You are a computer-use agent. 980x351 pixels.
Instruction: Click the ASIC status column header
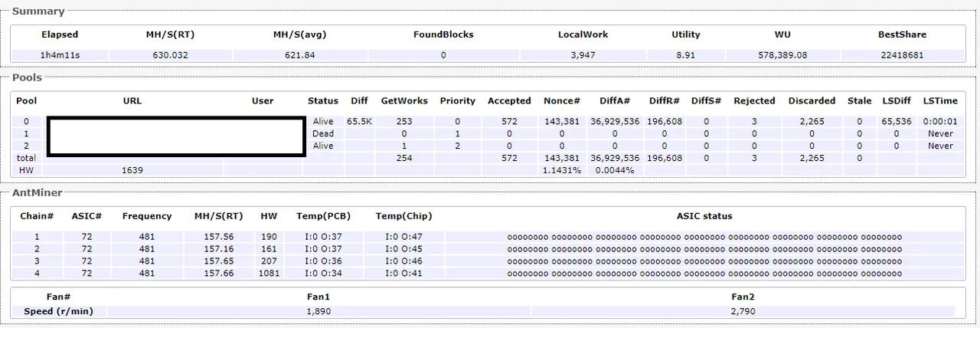(704, 216)
